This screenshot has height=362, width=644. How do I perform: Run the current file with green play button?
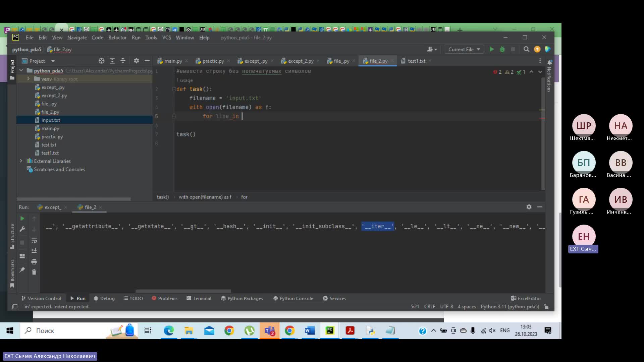pos(491,49)
